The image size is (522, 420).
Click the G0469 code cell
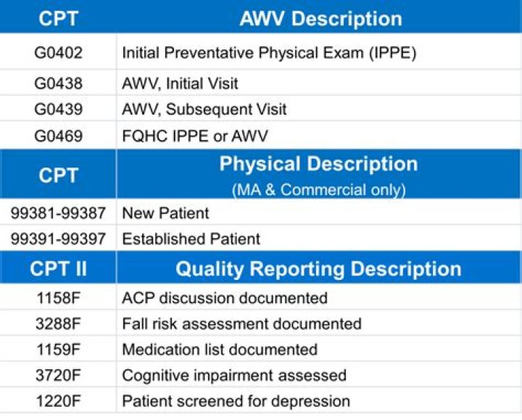[58, 136]
